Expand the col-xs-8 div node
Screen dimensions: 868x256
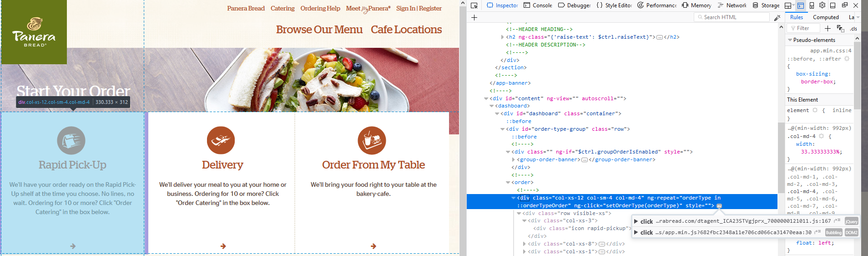(525, 244)
